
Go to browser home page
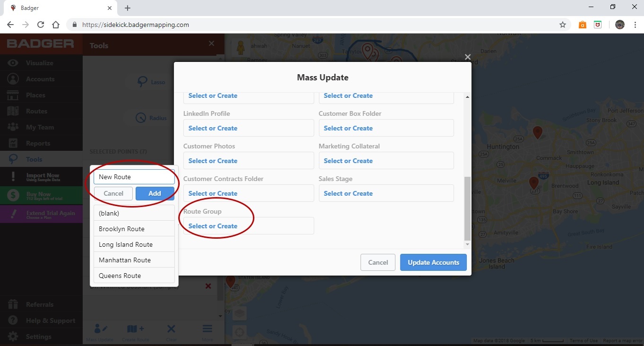pyautogui.click(x=56, y=25)
